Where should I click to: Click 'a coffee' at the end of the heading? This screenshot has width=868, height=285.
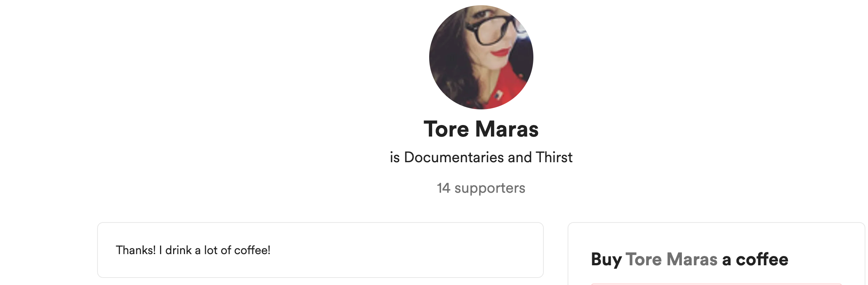[x=755, y=259]
